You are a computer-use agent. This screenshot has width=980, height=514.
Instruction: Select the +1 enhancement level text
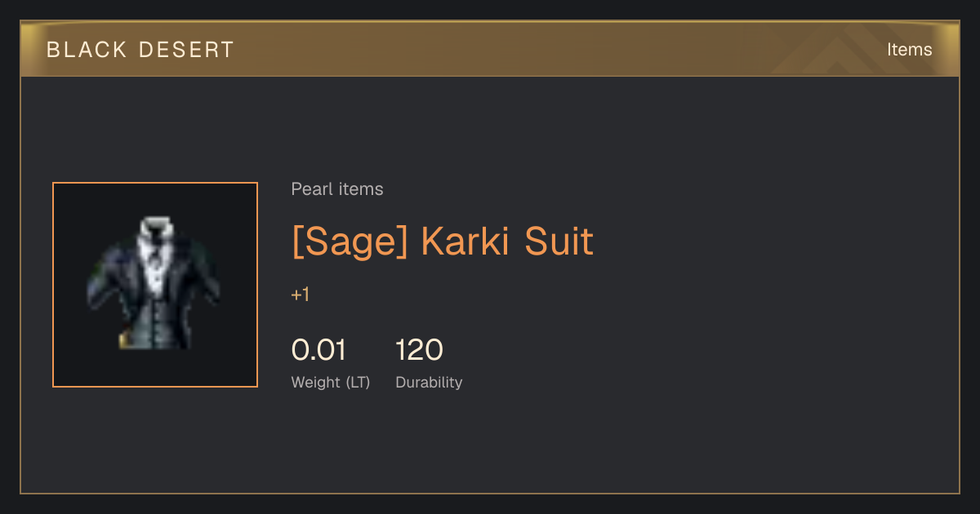301,295
